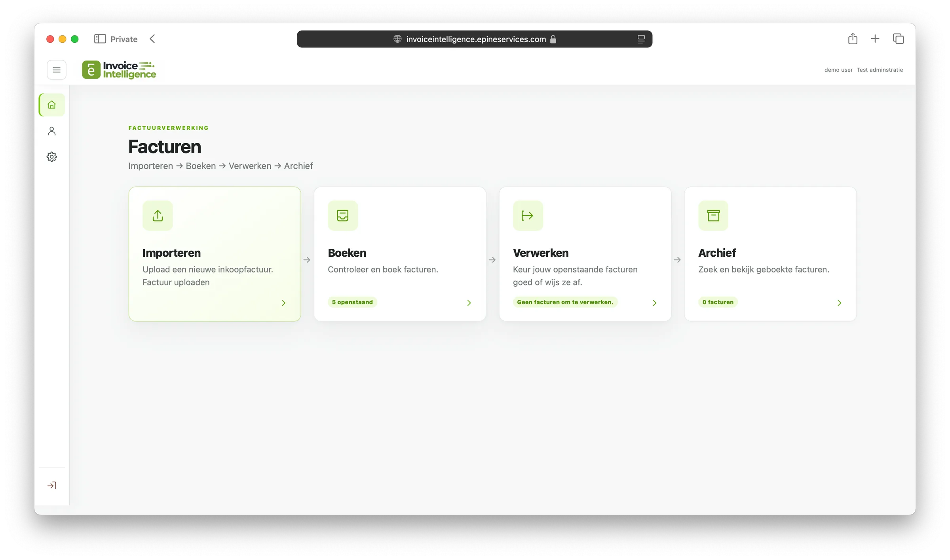Click 'Controleer en boek facturen.' description
This screenshot has width=950, height=560.
pyautogui.click(x=383, y=270)
